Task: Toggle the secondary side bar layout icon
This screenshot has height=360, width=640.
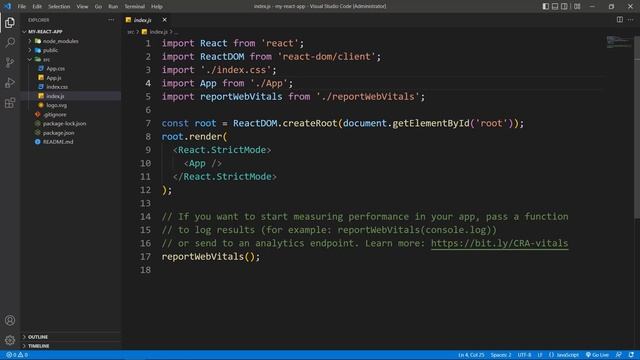Action: pyautogui.click(x=564, y=6)
